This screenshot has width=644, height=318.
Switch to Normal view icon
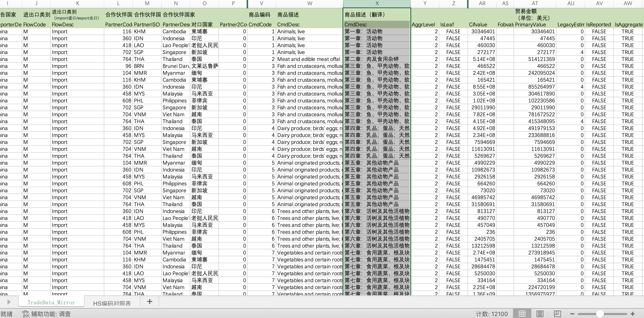tap(522, 314)
